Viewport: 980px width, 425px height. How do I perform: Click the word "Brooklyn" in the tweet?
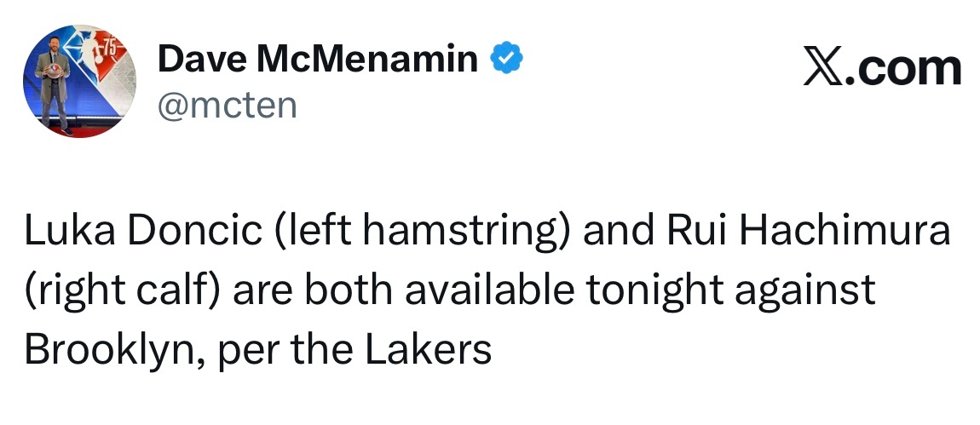click(109, 349)
